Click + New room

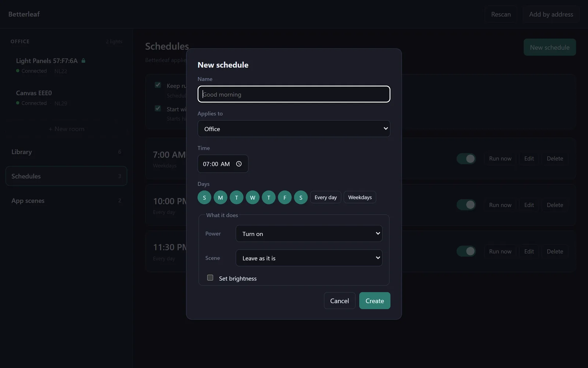[x=67, y=129]
